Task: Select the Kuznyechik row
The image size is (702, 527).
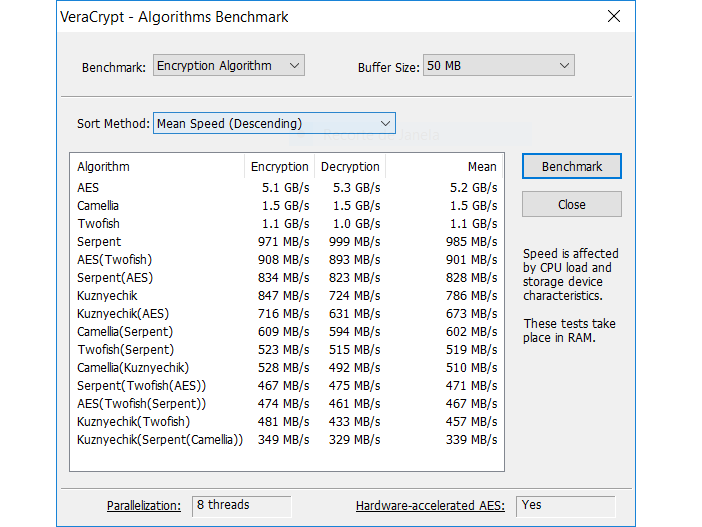Action: pyautogui.click(x=287, y=296)
